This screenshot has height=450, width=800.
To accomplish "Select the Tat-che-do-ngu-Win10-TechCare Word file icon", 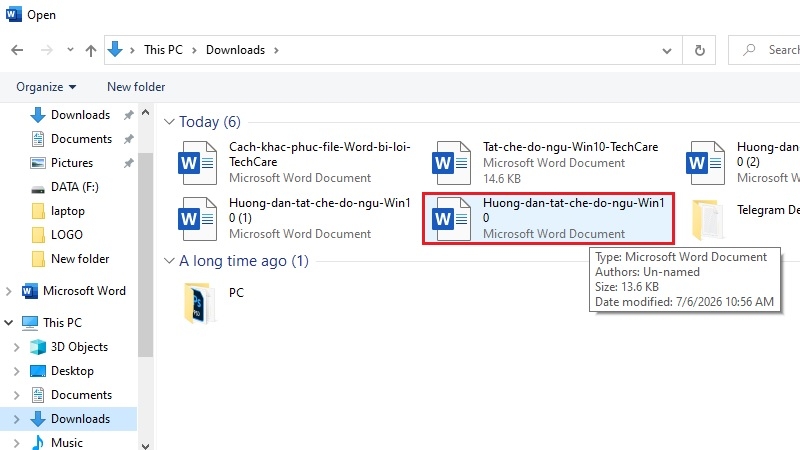I will [451, 163].
